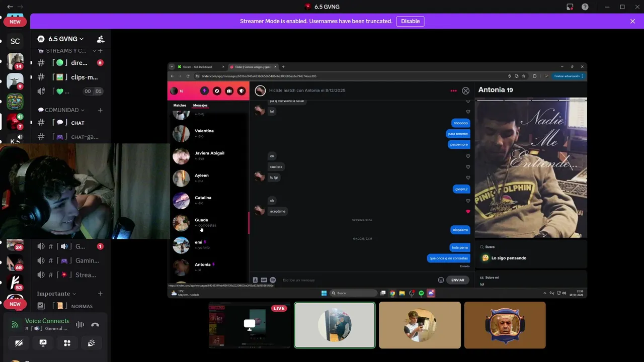Click the Escribe un mensaje field
Viewport: 644px width, 362px height.
(357, 280)
